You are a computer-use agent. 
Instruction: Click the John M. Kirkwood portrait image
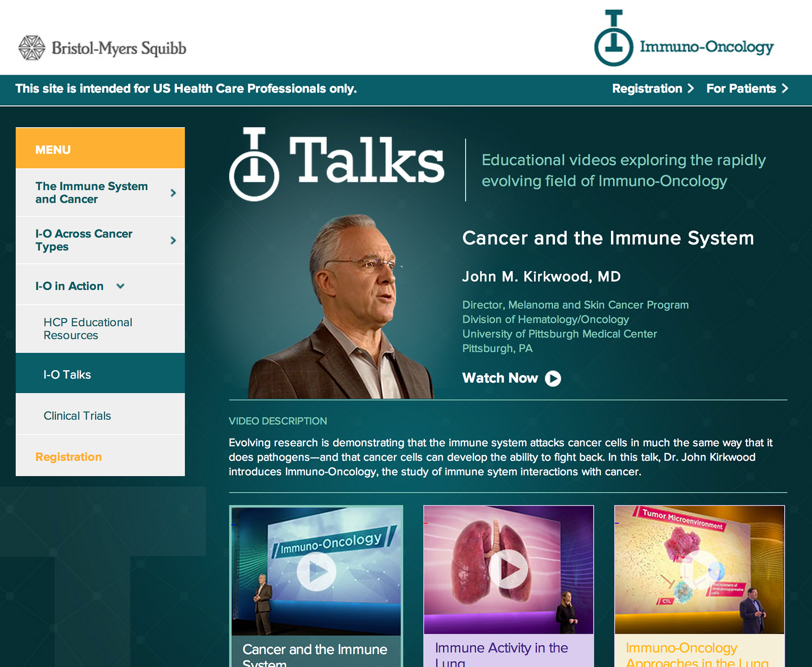(341, 307)
